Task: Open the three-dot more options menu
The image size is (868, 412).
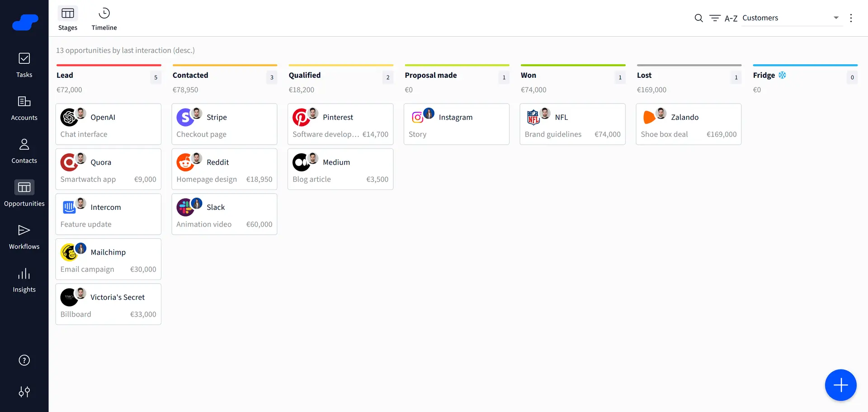Action: pos(851,18)
